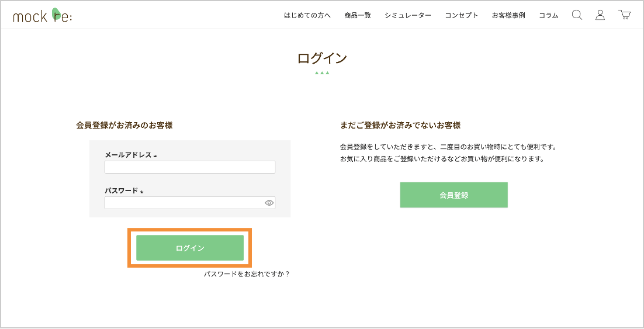Open the search magnifier icon
644x329 pixels.
(x=577, y=15)
